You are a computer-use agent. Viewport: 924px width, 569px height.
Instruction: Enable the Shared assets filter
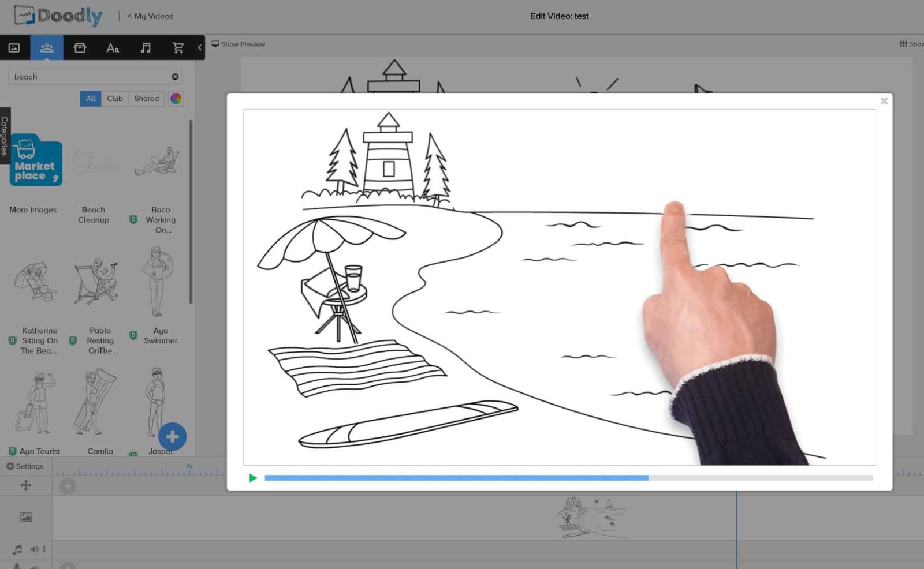[x=146, y=98]
